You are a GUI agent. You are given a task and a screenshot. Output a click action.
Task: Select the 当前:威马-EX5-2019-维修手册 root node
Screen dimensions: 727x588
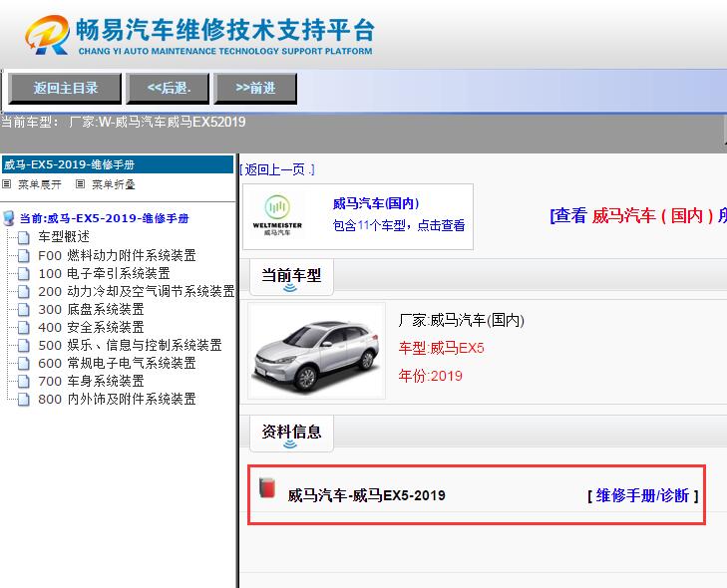104,218
